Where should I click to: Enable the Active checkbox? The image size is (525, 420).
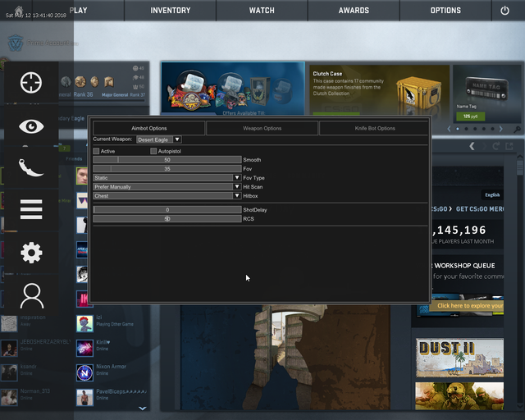click(x=97, y=151)
